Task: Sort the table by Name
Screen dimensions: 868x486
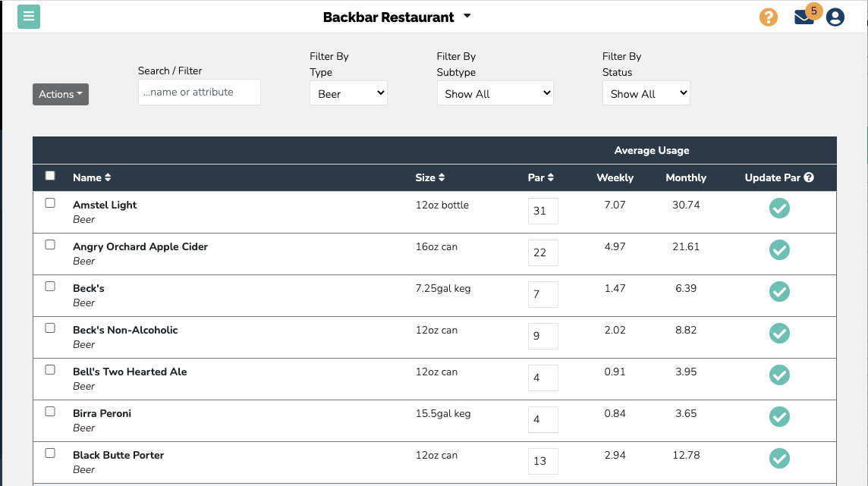Action: (92, 177)
